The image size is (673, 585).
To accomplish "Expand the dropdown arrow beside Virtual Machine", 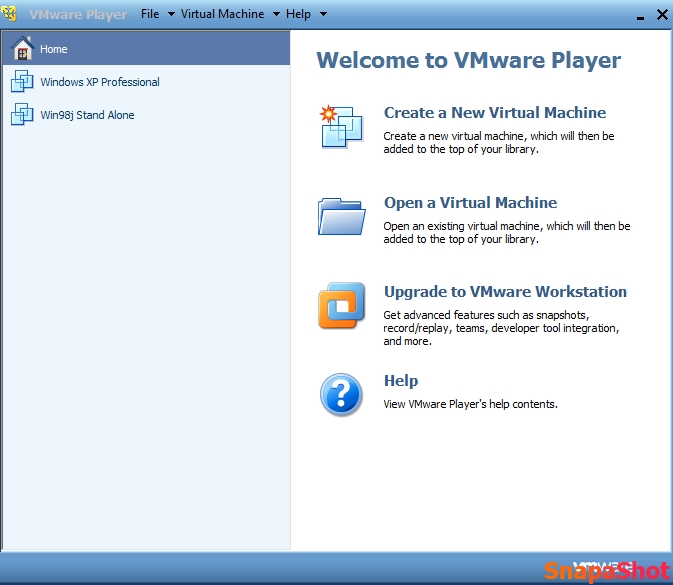I will (x=275, y=14).
